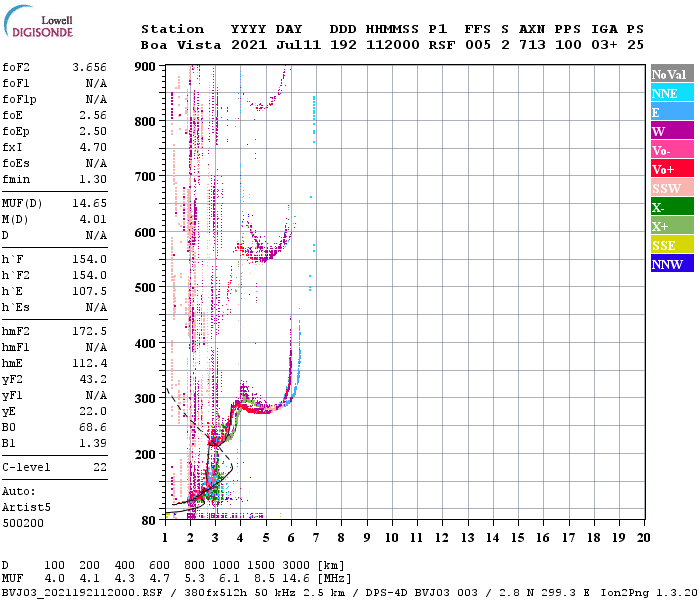Select the NNW blue legend swatch

point(672,263)
